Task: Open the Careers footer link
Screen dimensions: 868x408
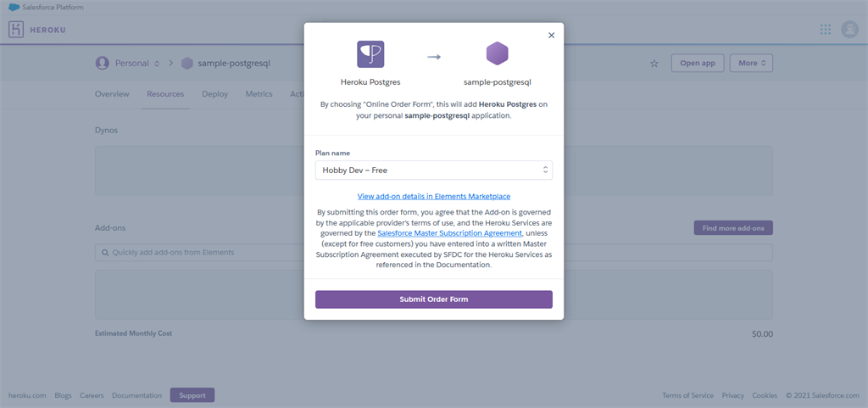Action: (x=92, y=395)
